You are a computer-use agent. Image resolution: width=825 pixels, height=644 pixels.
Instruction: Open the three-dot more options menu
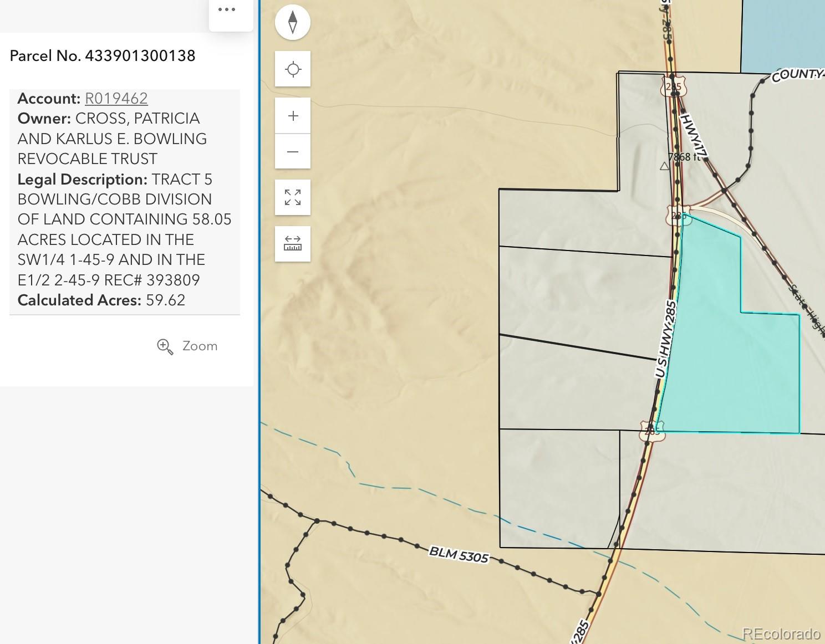(227, 9)
